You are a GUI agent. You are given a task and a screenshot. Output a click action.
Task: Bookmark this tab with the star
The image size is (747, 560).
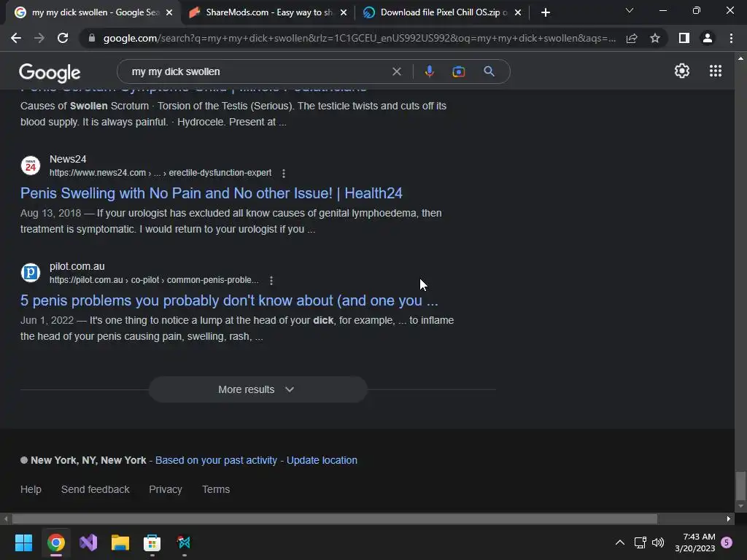(655, 38)
